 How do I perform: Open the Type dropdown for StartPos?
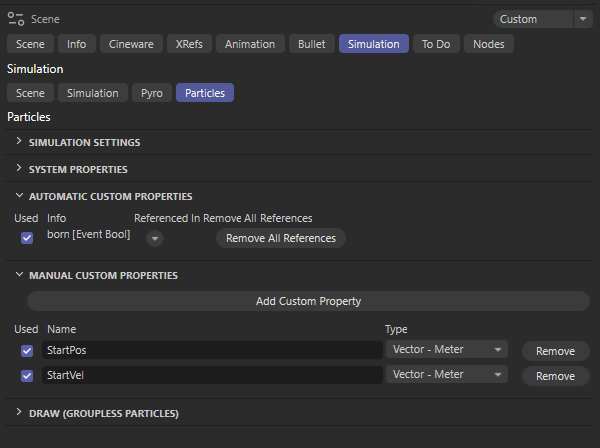(x=446, y=350)
